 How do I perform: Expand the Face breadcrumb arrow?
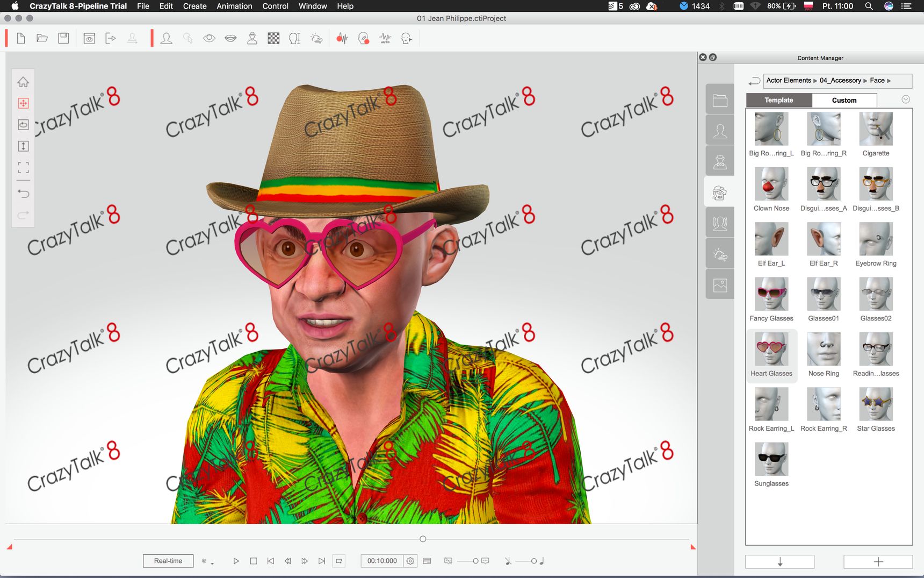tap(889, 81)
